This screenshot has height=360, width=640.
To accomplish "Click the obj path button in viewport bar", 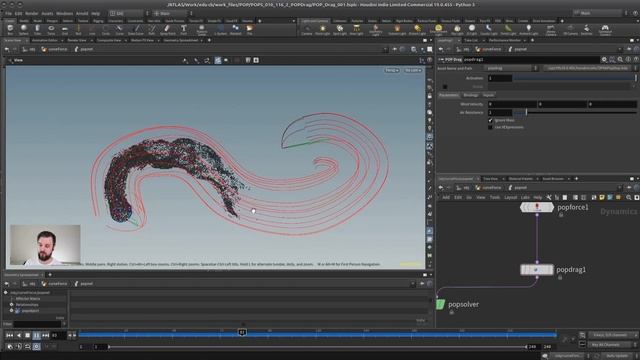I will click(29, 49).
